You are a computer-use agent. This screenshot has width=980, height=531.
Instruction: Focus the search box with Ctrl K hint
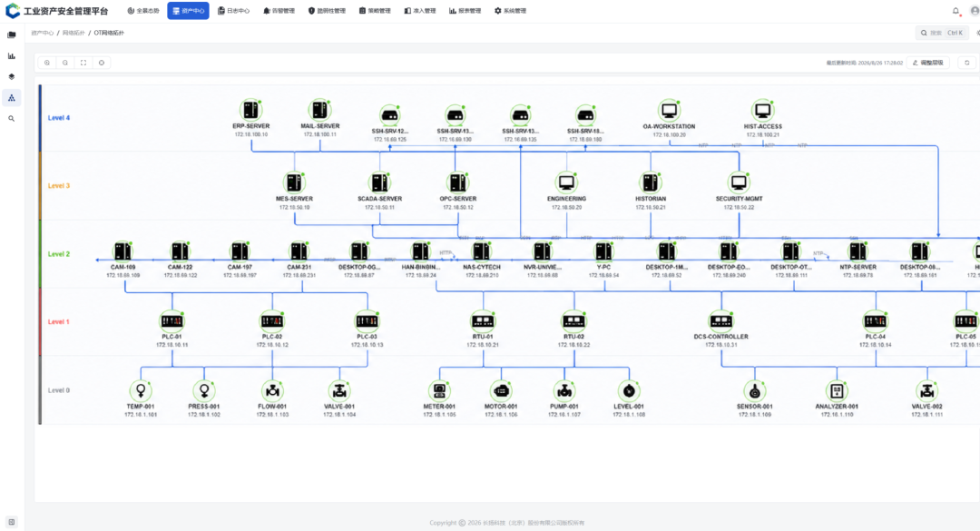click(942, 33)
